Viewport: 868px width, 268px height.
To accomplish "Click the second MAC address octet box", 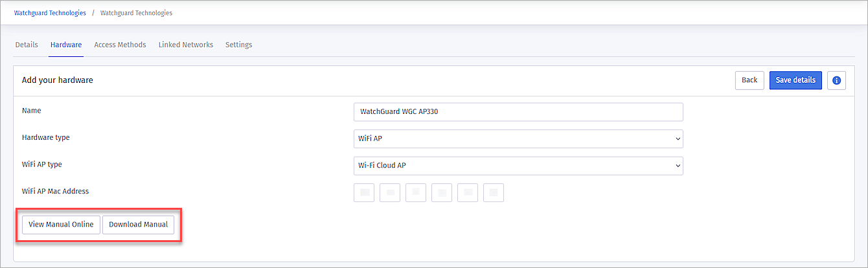I will coord(390,192).
